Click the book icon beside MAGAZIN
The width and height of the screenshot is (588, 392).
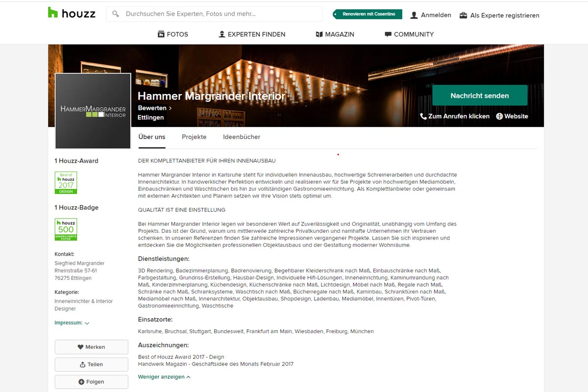(319, 34)
